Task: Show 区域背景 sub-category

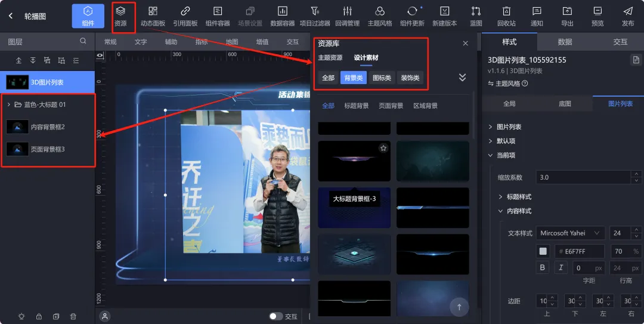Action: coord(425,106)
